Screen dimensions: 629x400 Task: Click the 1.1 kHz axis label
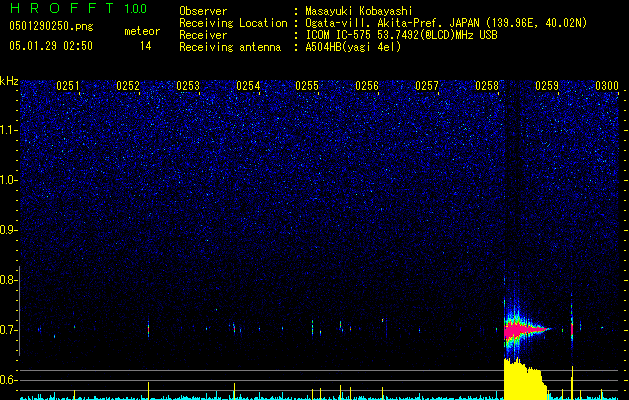8,130
